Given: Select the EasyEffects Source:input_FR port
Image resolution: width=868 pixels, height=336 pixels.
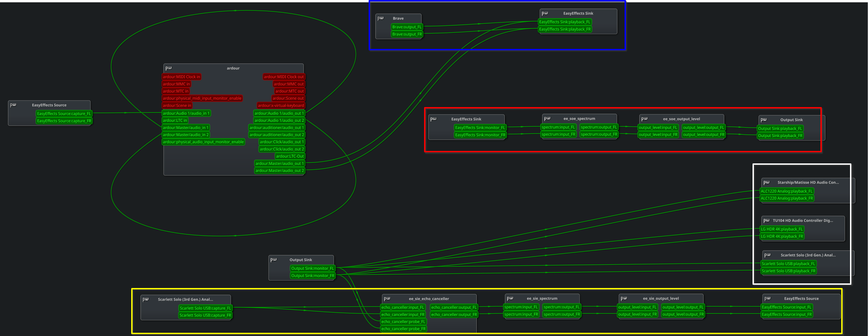Looking at the screenshot, I should pyautogui.click(x=787, y=315).
